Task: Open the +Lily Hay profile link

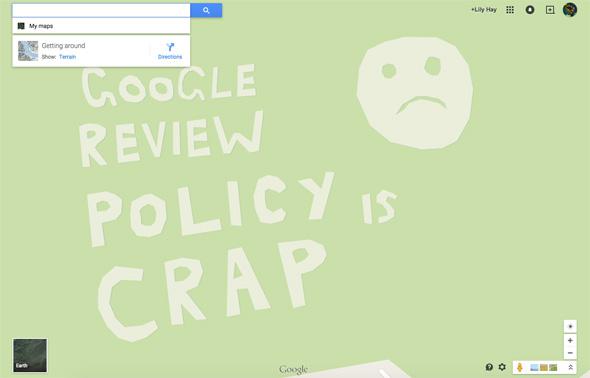Action: pyautogui.click(x=484, y=10)
